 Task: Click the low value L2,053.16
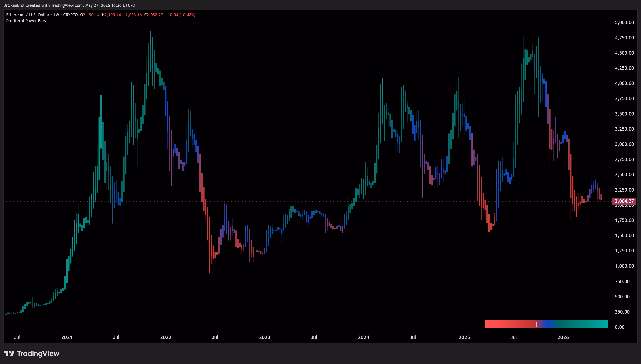click(133, 15)
